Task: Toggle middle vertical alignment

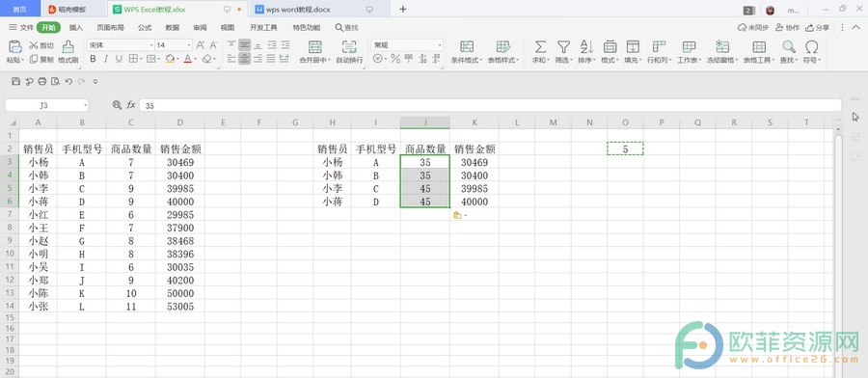Action: [x=245, y=44]
